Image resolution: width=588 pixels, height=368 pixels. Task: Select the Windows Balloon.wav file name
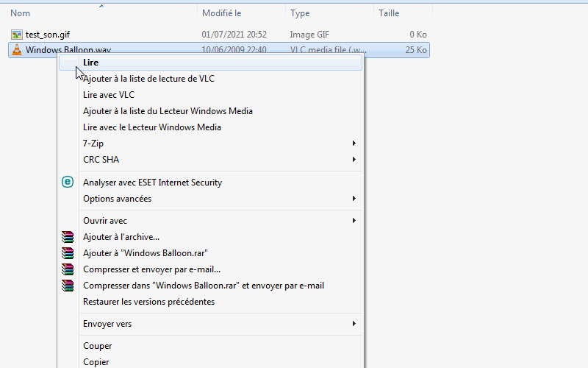pos(68,49)
